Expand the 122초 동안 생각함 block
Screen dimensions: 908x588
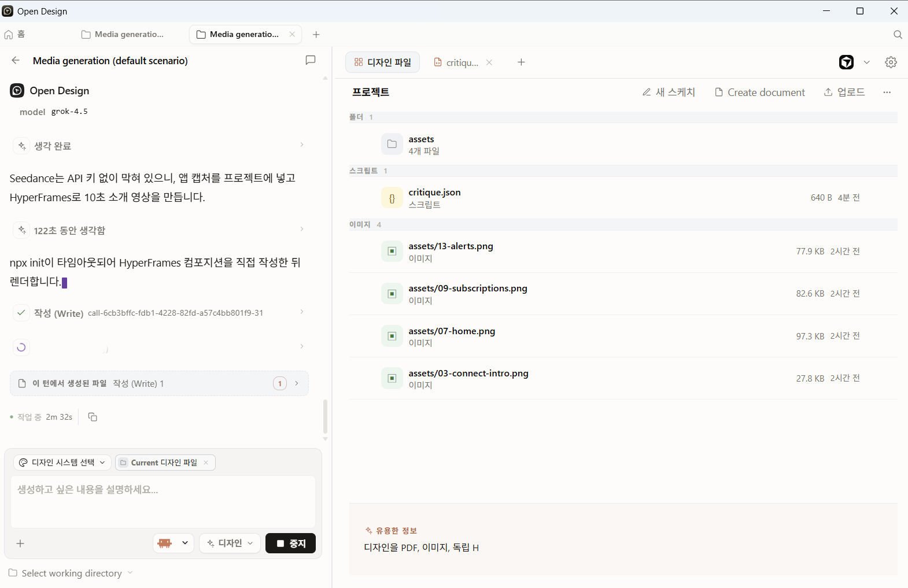pos(159,230)
